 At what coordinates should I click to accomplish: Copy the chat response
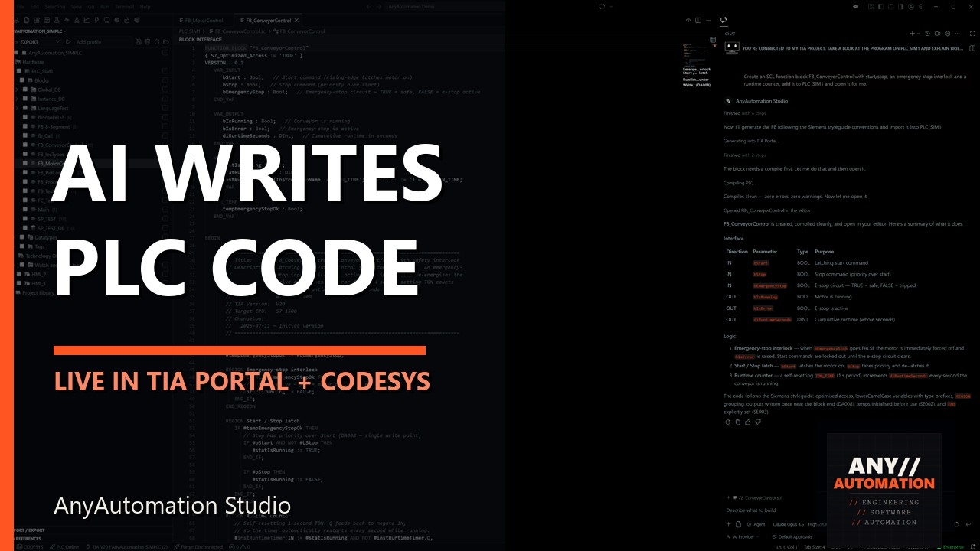click(737, 422)
